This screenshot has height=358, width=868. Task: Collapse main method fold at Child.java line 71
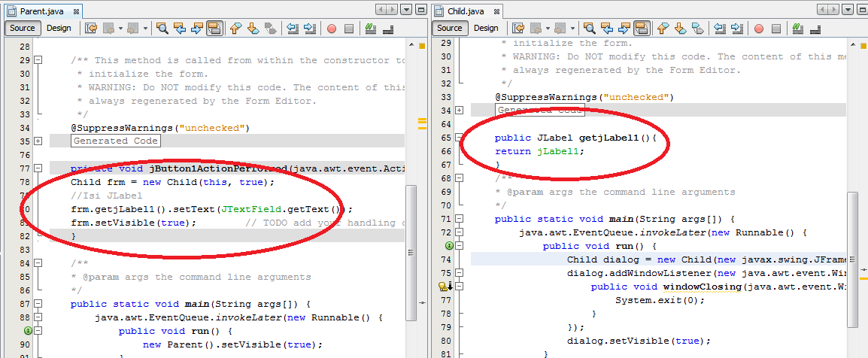[x=459, y=219]
